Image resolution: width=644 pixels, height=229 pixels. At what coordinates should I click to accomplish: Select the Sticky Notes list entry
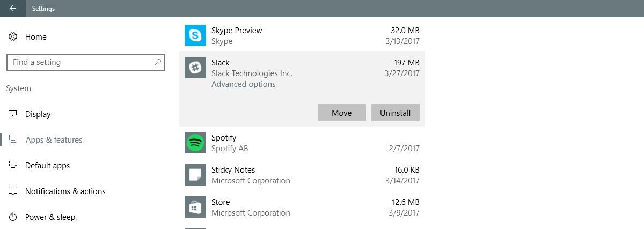coord(302,175)
